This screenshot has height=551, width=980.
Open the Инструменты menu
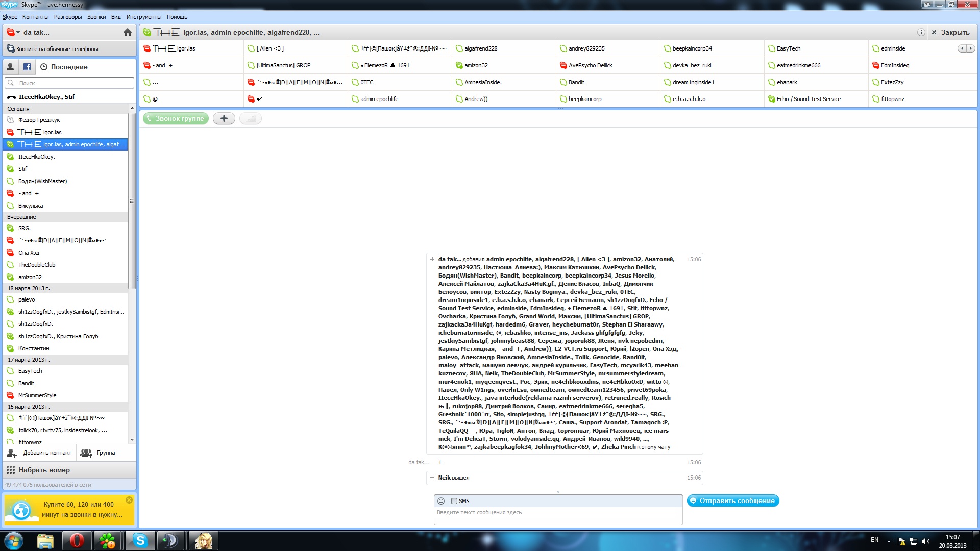pyautogui.click(x=144, y=17)
